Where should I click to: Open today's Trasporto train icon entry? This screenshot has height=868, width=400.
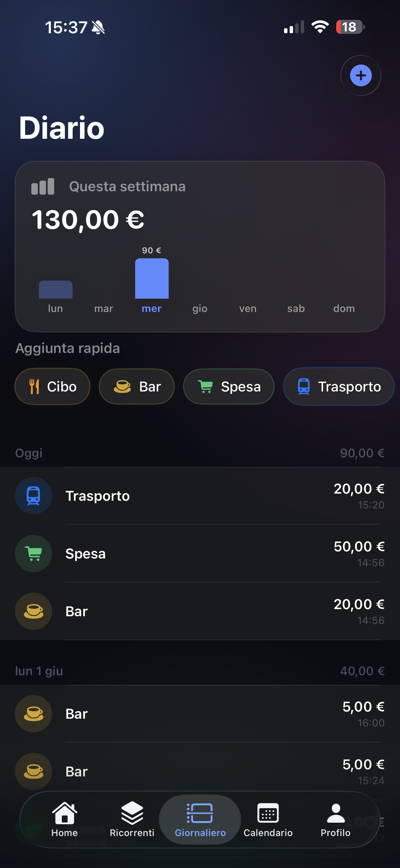pos(200,496)
